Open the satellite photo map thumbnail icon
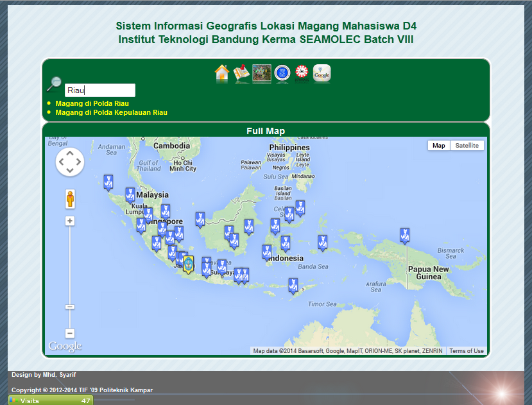532x405 pixels. [x=261, y=73]
